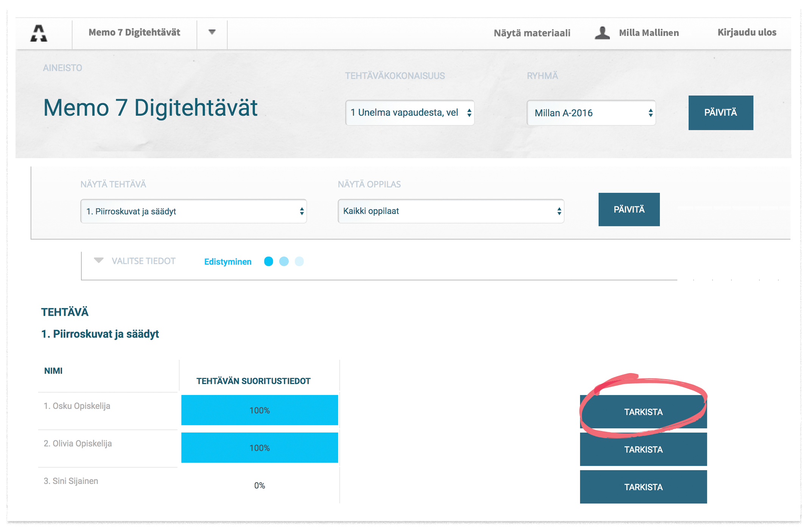Click the dark blue progress legend dot
Screen dimensions: 809x532
[268, 261]
